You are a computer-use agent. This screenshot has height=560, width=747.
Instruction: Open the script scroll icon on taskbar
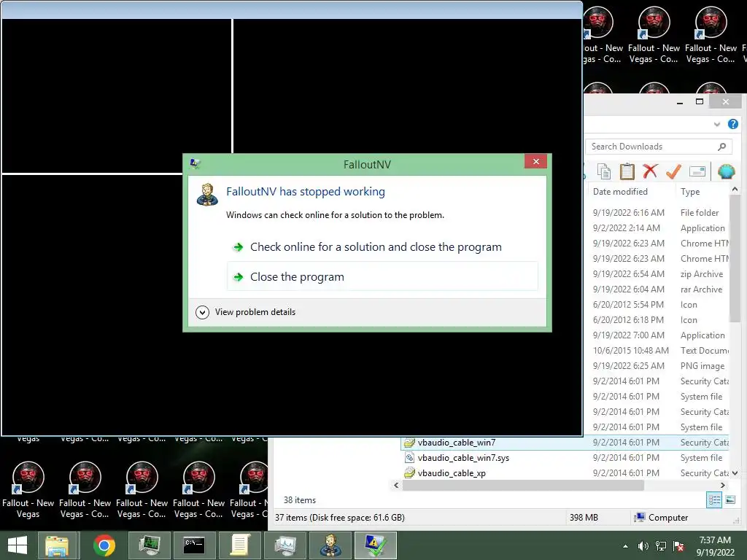pyautogui.click(x=239, y=545)
